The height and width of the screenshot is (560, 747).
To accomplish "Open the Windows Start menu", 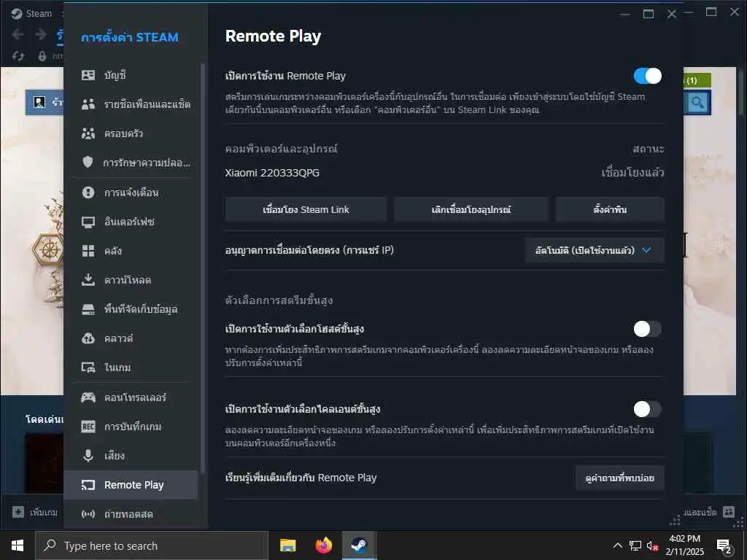I will pos(18,545).
